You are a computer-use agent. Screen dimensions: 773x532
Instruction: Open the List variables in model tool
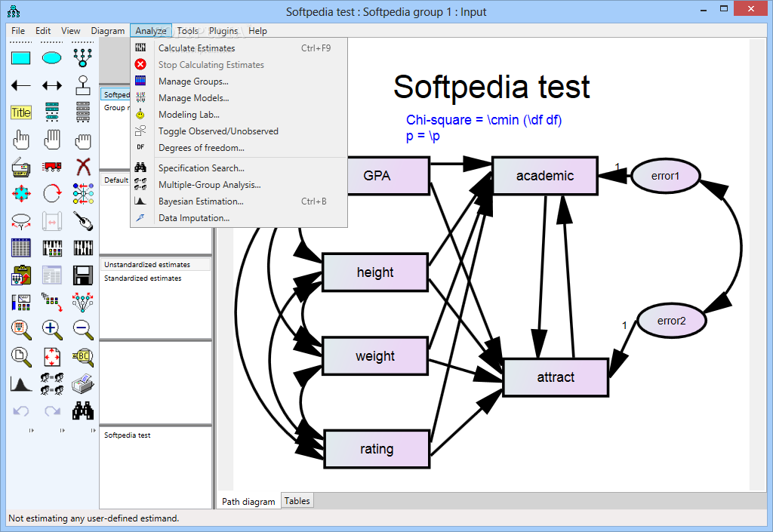pyautogui.click(x=52, y=112)
